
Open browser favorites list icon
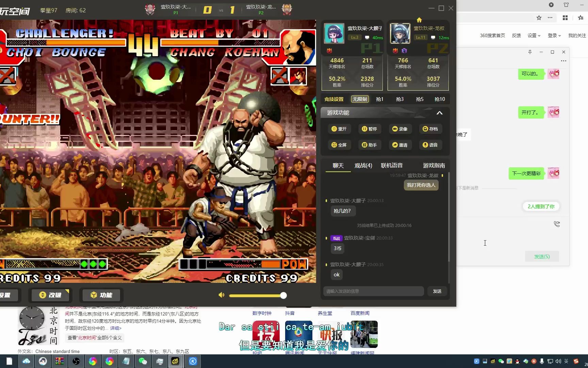click(581, 18)
